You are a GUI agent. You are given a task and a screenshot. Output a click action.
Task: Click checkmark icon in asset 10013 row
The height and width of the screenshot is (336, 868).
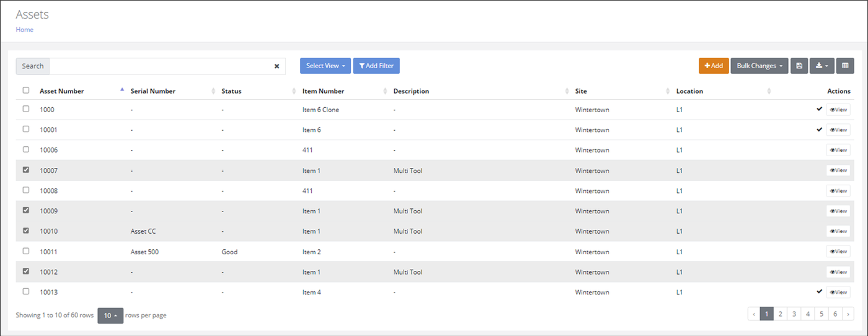[x=820, y=291]
